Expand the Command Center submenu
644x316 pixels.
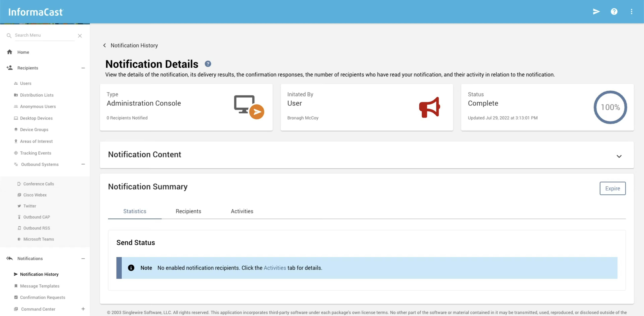(x=83, y=309)
